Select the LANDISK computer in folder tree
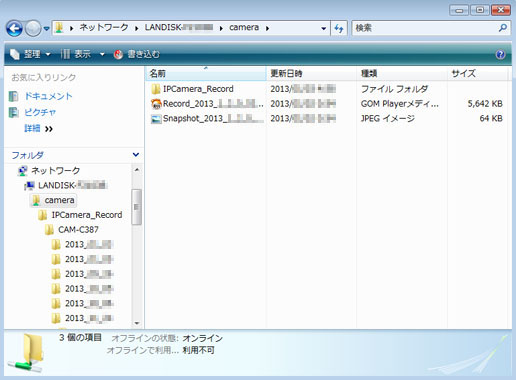 point(73,185)
